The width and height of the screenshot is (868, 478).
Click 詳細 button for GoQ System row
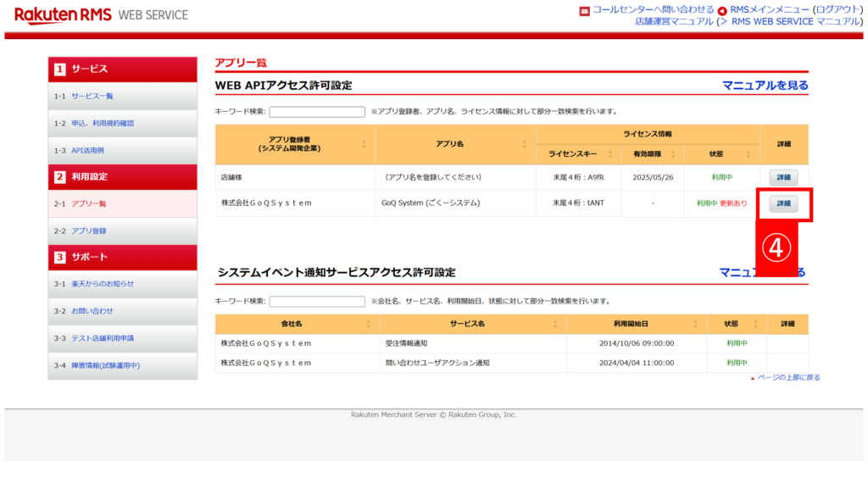pyautogui.click(x=783, y=203)
